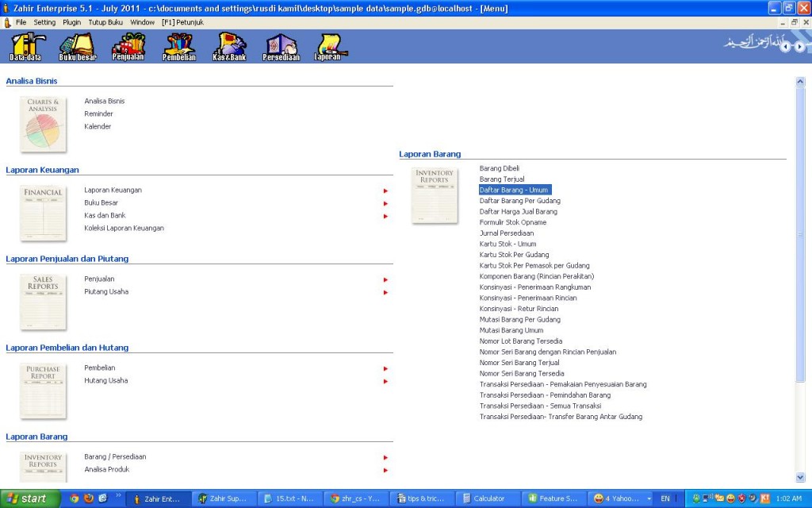812x508 pixels.
Task: Expand the Laporan Keuangan submenu arrow
Action: (x=385, y=190)
